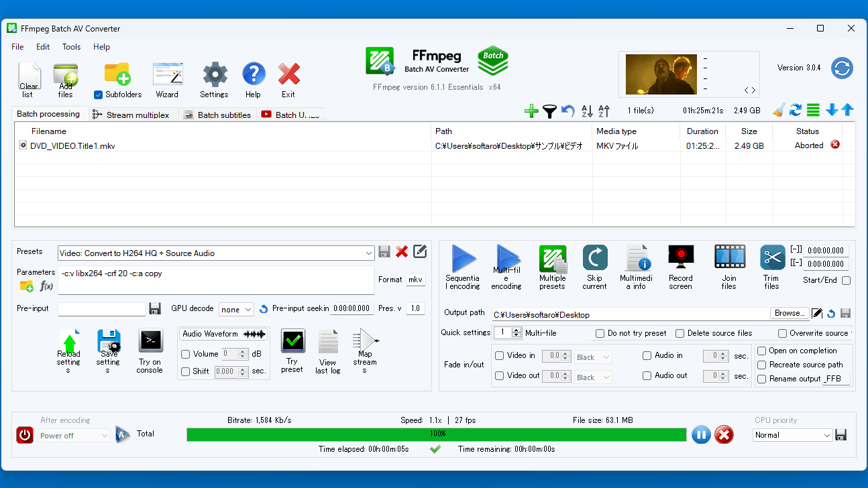Abort encoding with red X button
The height and width of the screenshot is (488, 868).
pos(724,435)
